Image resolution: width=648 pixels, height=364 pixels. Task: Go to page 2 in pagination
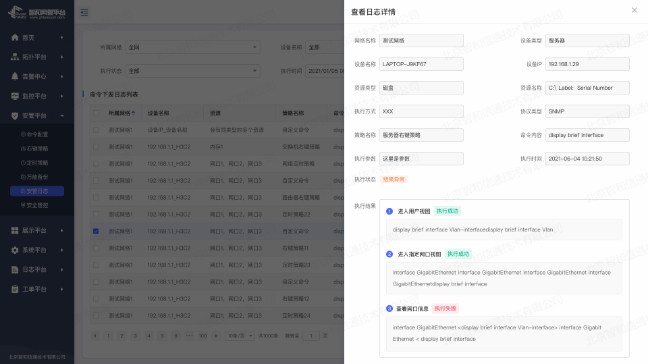pyautogui.click(x=122, y=336)
